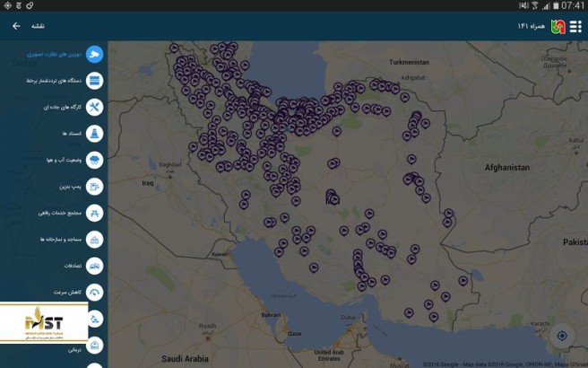Viewport: 588px width, 368px height.
Task: Click the Persian Gulf water label
Action: point(283,296)
